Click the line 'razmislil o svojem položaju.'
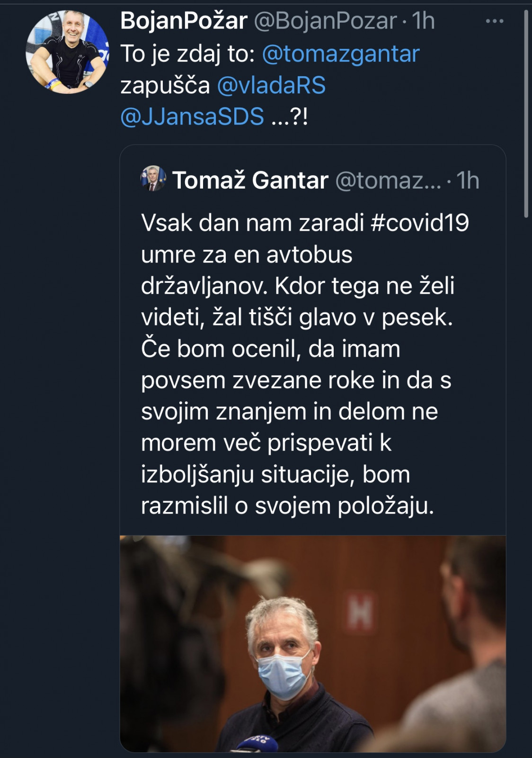This screenshot has width=532, height=758. 287,506
